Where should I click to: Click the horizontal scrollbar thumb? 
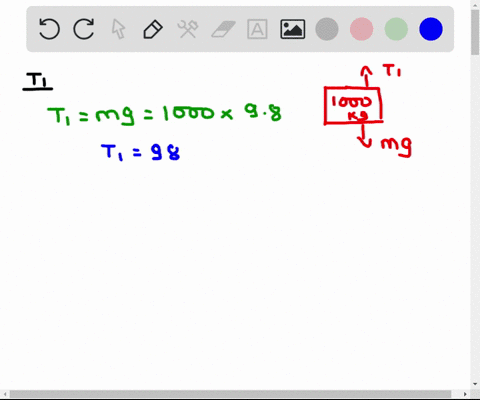click(x=231, y=394)
